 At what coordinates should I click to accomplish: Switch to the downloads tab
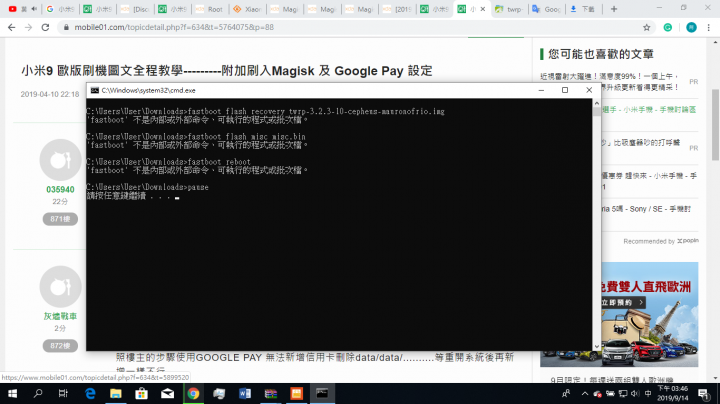click(x=584, y=9)
